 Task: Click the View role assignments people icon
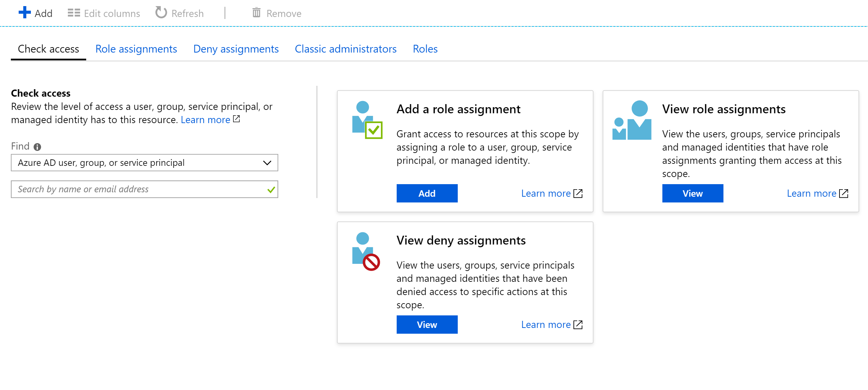coord(632,120)
